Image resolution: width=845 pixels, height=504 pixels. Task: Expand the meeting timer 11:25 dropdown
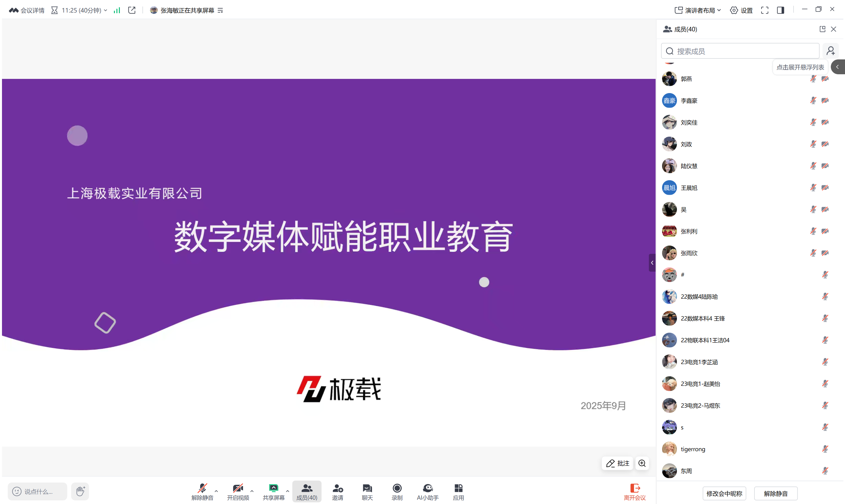[x=105, y=10]
